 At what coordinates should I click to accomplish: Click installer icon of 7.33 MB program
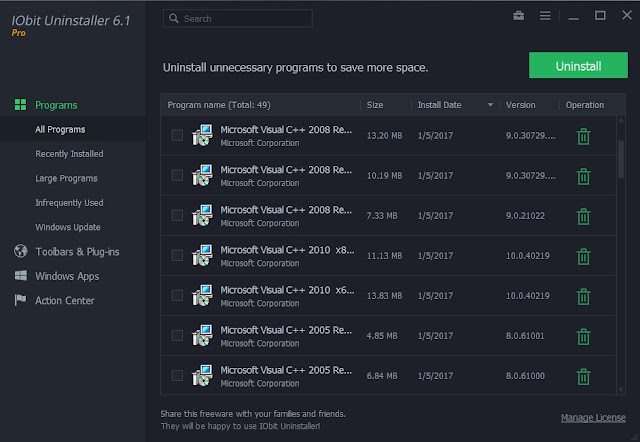click(x=202, y=215)
